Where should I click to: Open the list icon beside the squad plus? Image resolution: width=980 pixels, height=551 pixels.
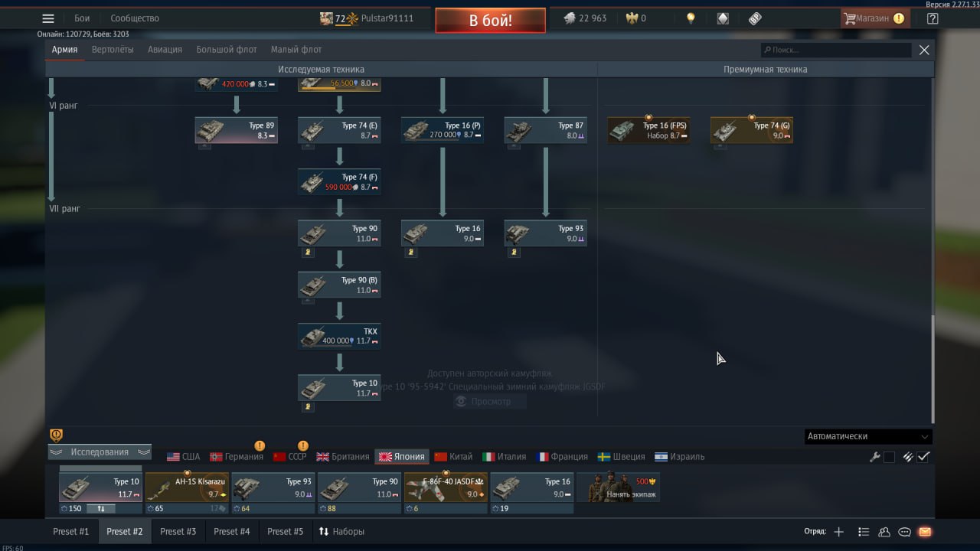point(864,532)
